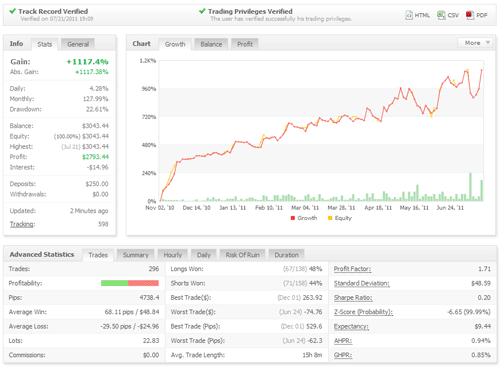Click the CSV export label
The width and height of the screenshot is (500, 367).
tap(453, 15)
